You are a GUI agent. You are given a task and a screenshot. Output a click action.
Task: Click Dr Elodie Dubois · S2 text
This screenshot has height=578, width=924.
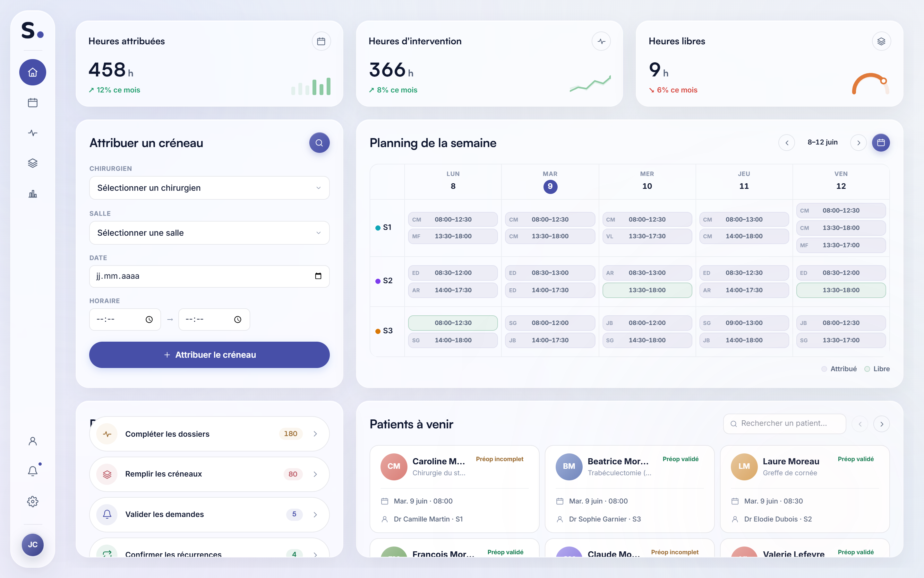coord(778,519)
